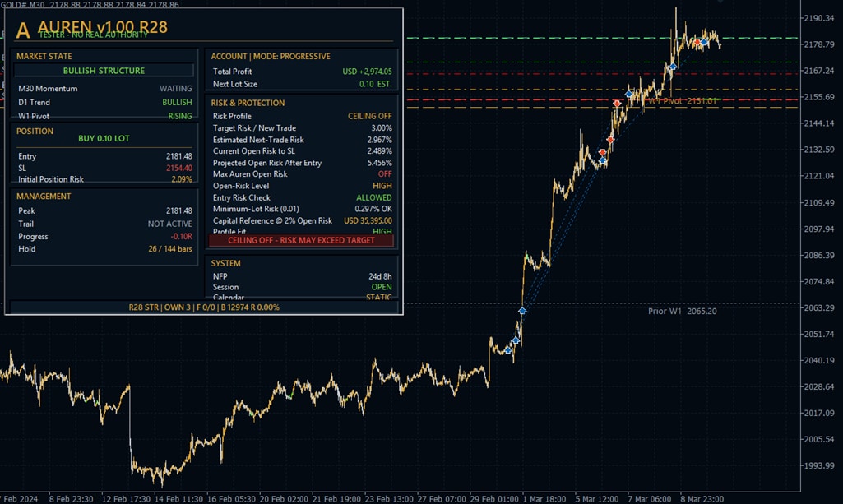
Task: Click the Risk Profile value "CEILING OFF"
Action: pos(370,116)
